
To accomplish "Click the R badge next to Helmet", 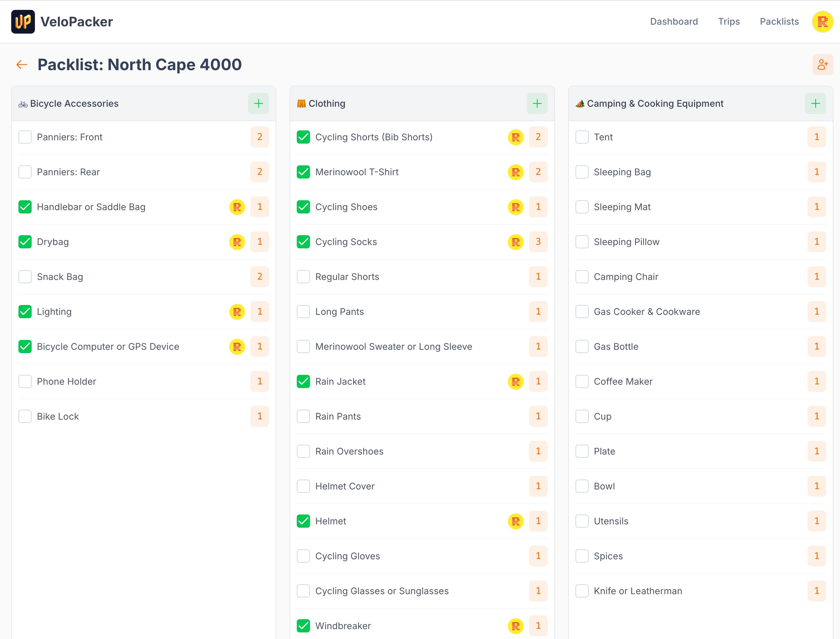I will coord(516,521).
